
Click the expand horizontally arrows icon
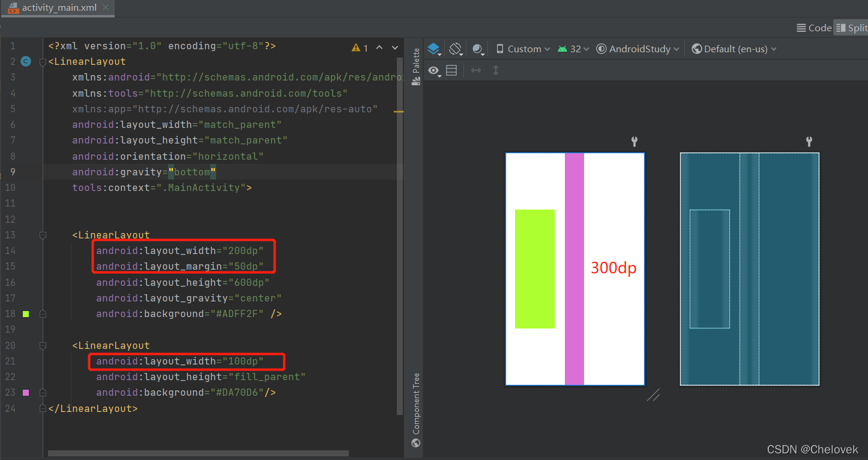476,71
